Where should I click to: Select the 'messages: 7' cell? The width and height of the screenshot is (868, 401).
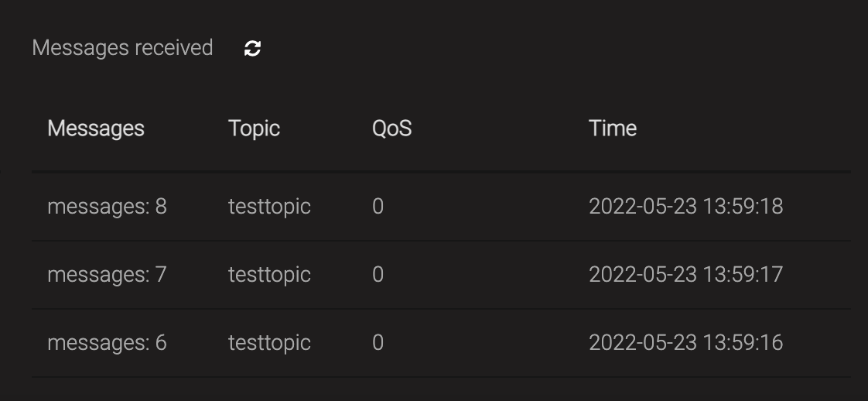pyautogui.click(x=107, y=275)
